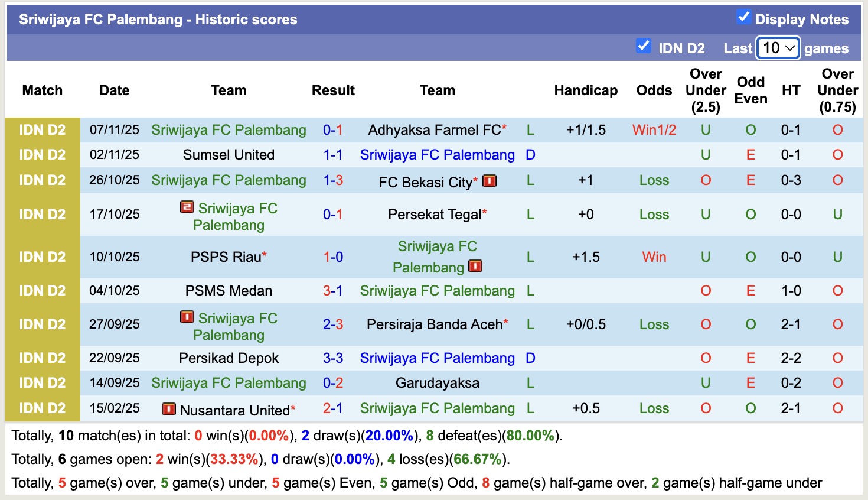Click the IDN D2 badge on the 07/11 row

click(43, 129)
